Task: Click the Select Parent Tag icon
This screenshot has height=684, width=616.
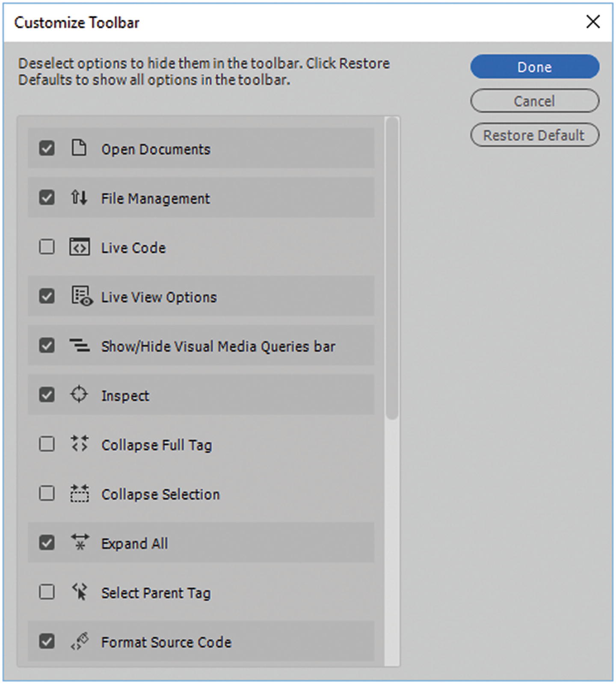Action: 80,592
